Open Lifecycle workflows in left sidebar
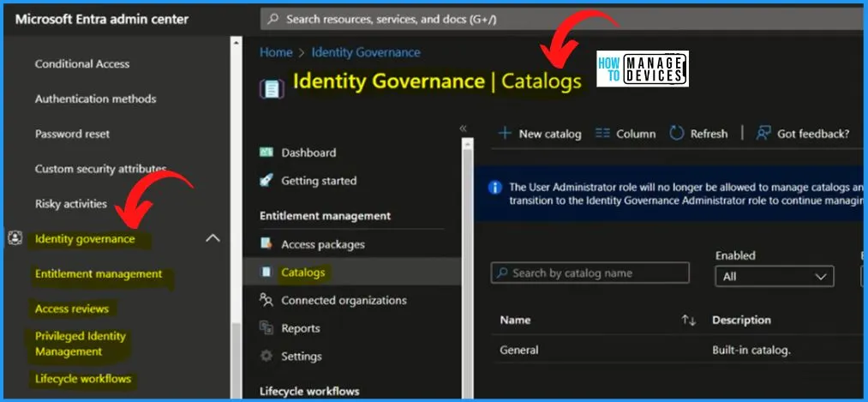Screen dimensions: 868x402 point(83,379)
